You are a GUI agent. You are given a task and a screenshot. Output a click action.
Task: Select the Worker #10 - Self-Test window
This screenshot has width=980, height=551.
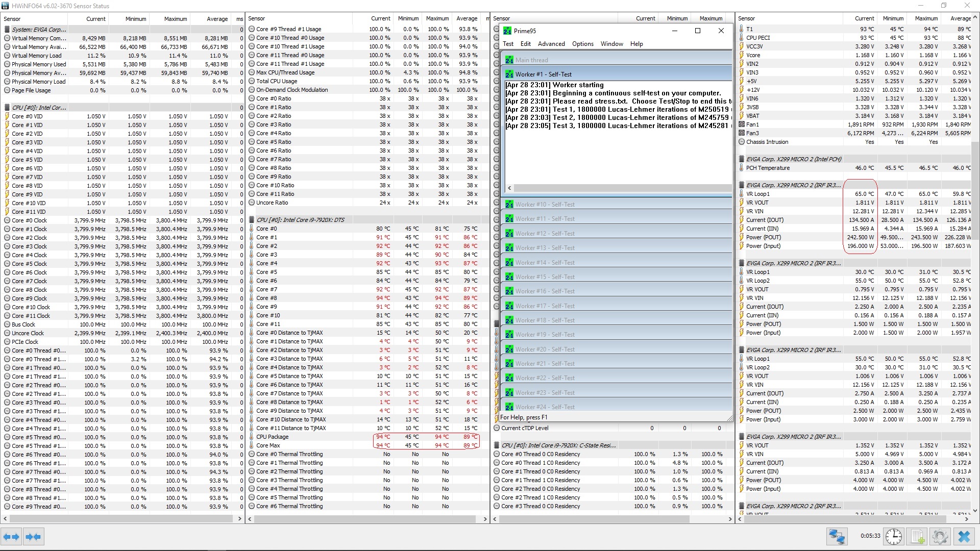click(x=545, y=205)
